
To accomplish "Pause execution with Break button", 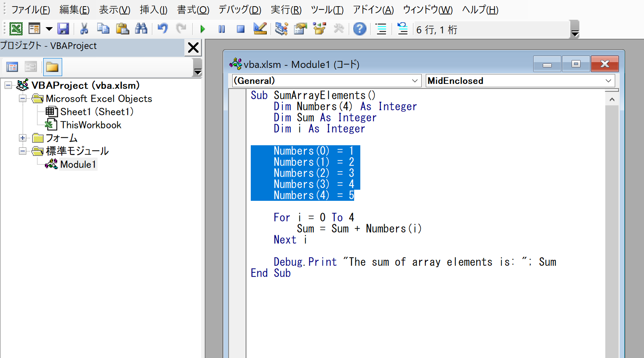I will (222, 29).
